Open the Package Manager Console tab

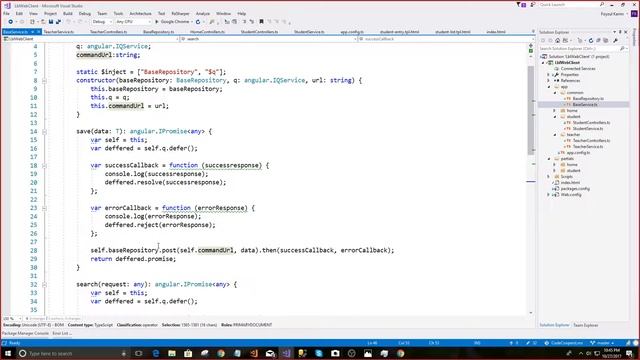25,333
